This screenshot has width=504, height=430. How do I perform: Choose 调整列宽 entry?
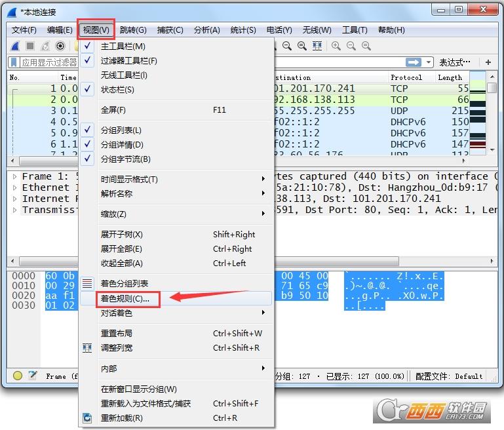(176, 347)
